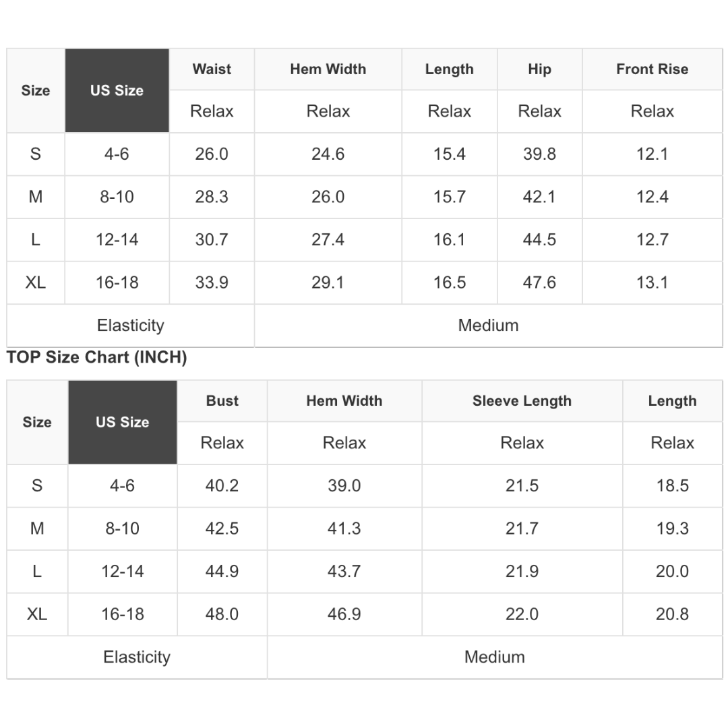Image resolution: width=728 pixels, height=728 pixels.
Task: Click the Hip column header
Action: [x=539, y=69]
